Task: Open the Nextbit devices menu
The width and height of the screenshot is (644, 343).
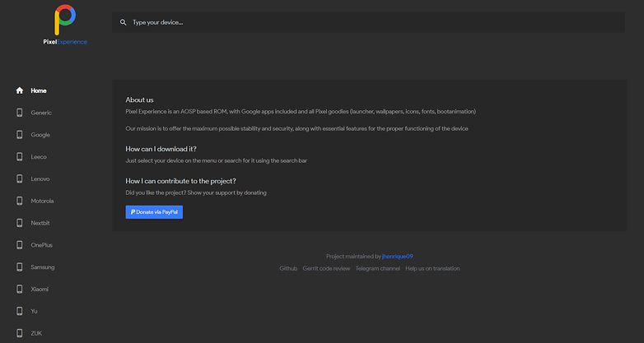Action: coord(40,223)
